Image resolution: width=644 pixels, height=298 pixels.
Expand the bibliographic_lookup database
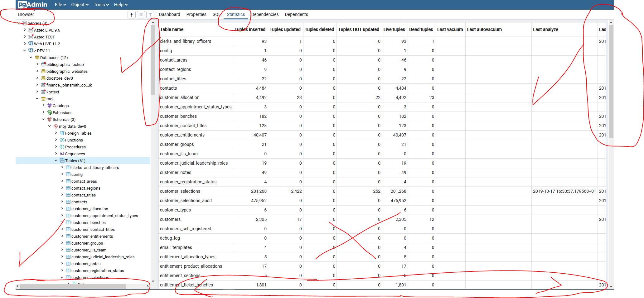point(37,64)
